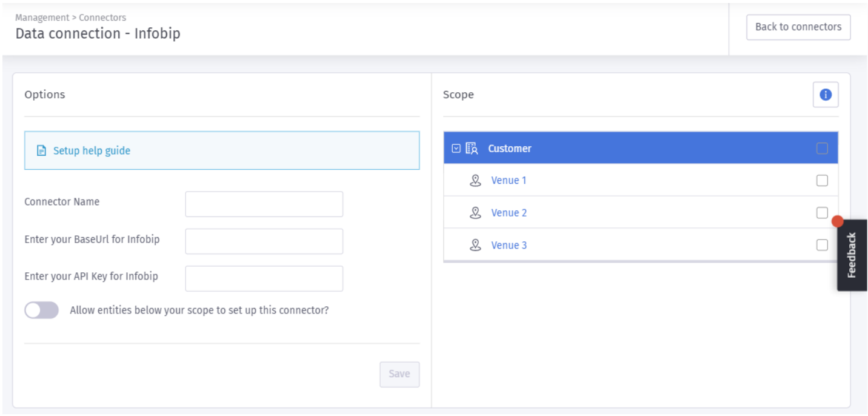Tick the Venue 3 checkbox
Image resolution: width=868 pixels, height=416 pixels.
click(x=822, y=245)
